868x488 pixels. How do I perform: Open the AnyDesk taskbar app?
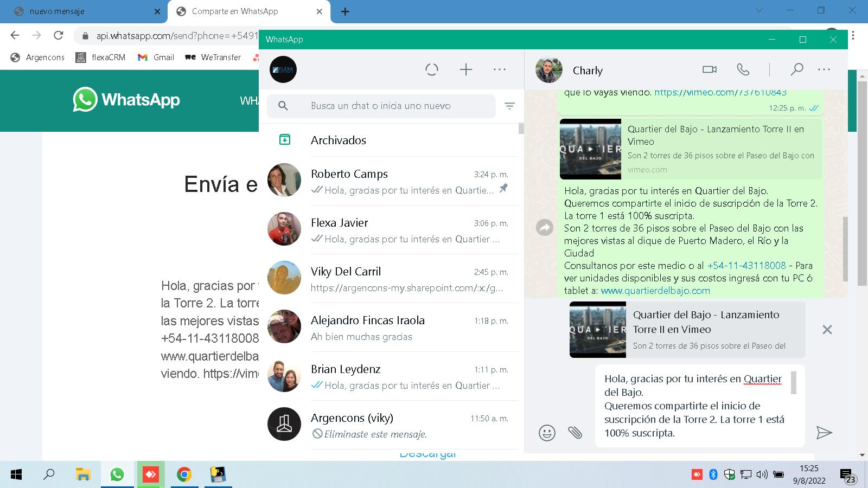[x=150, y=474]
